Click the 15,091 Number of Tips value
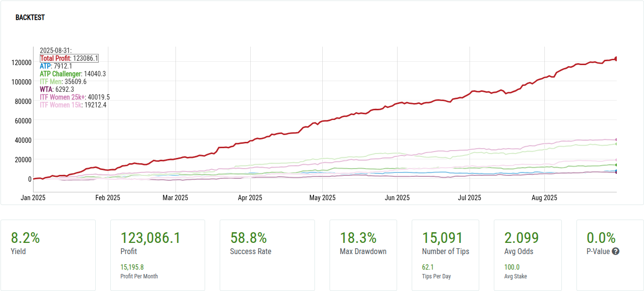This screenshot has width=644, height=291. (442, 238)
